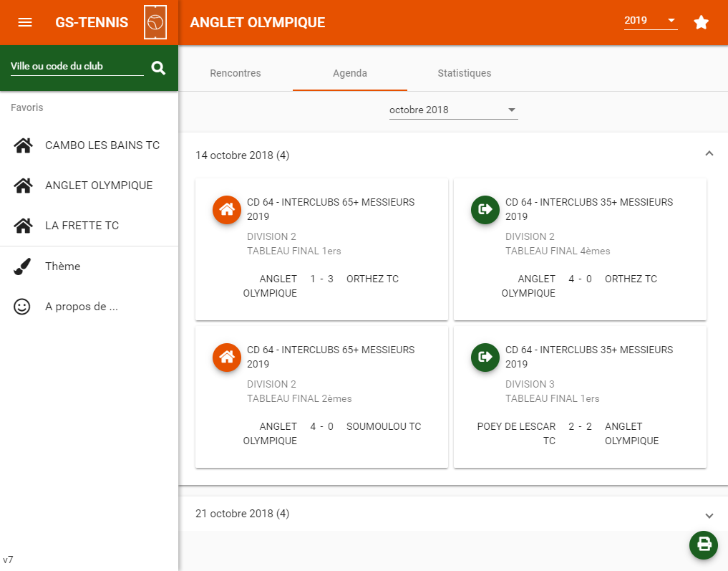
Task: Expand the 21 octobre 2018 section
Action: [709, 515]
